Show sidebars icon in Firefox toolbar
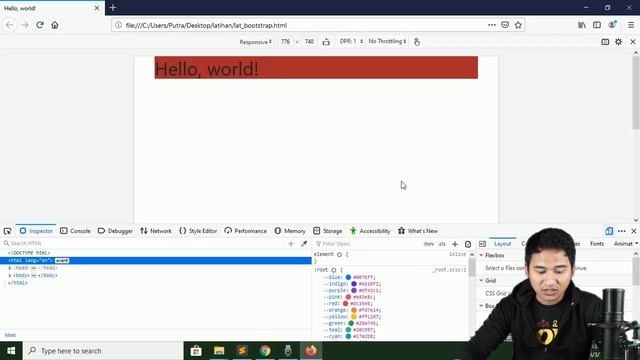 597,25
